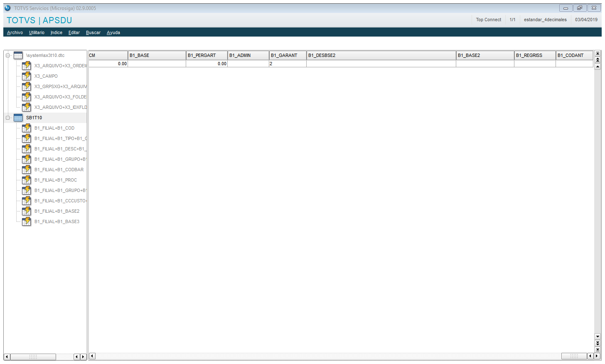Select index icon for X3_ARQUIVO+X3_ORDEM
This screenshot has height=364, width=605.
point(27,66)
